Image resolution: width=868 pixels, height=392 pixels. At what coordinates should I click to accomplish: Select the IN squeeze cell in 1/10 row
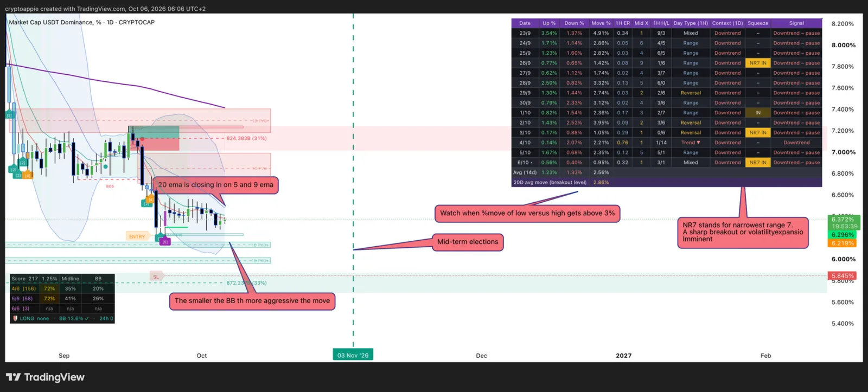(758, 113)
